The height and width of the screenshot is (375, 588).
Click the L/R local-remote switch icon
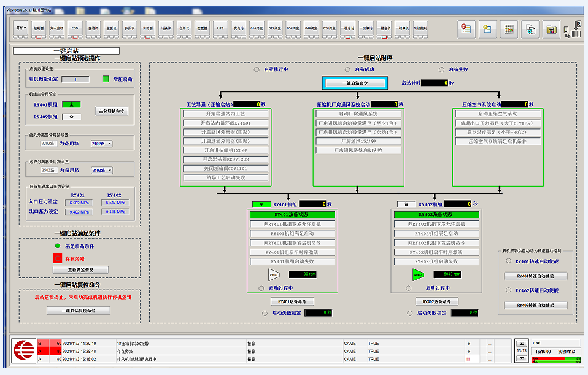574,28
